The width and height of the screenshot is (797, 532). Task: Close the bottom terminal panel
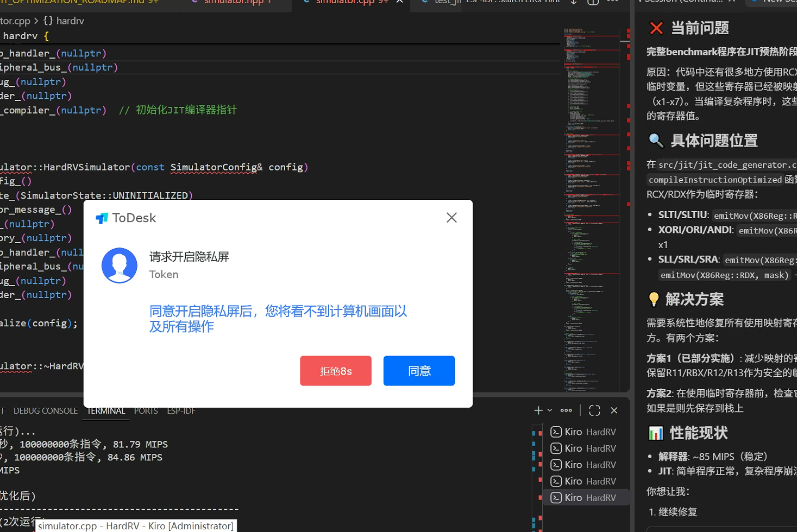click(x=614, y=410)
